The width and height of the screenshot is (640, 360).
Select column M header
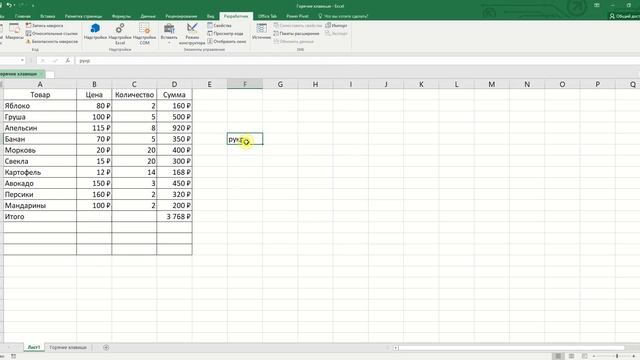492,84
